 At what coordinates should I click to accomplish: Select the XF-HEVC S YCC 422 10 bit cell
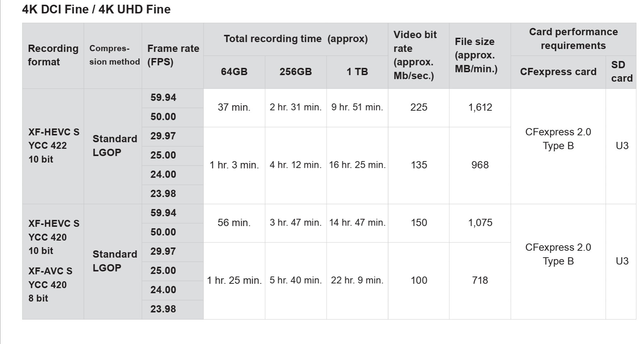[x=54, y=146]
